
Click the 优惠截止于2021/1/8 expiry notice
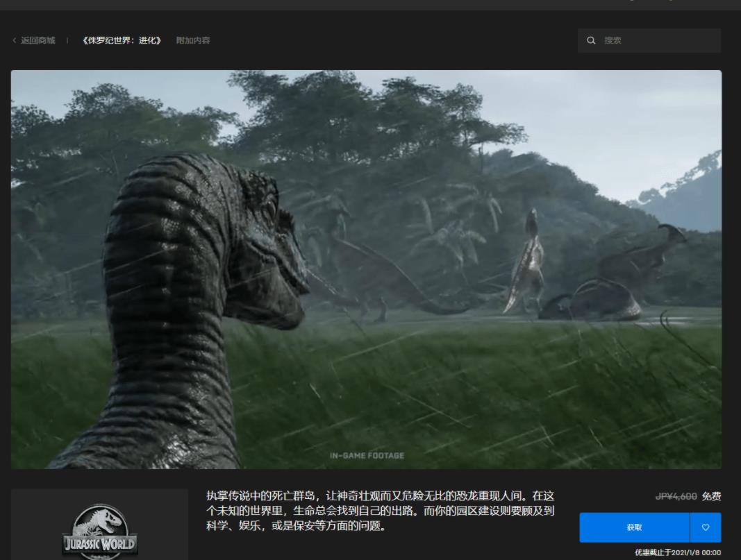(x=678, y=552)
